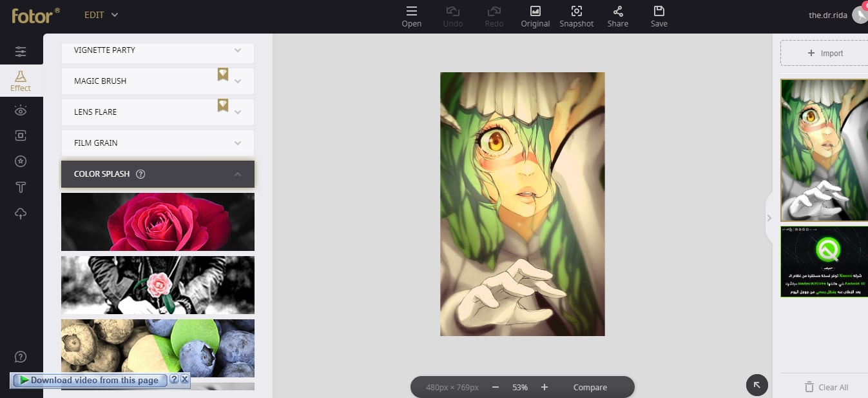
Task: Click the Redo toolbar button
Action: [x=494, y=17]
